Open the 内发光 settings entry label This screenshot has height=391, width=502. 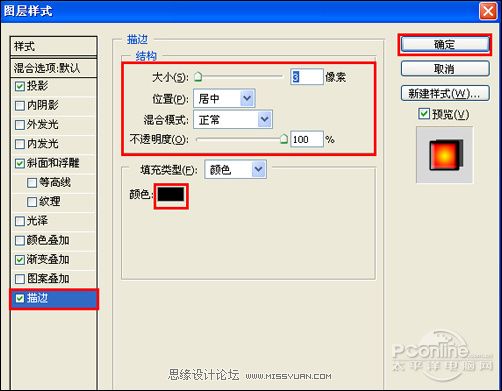[43, 144]
